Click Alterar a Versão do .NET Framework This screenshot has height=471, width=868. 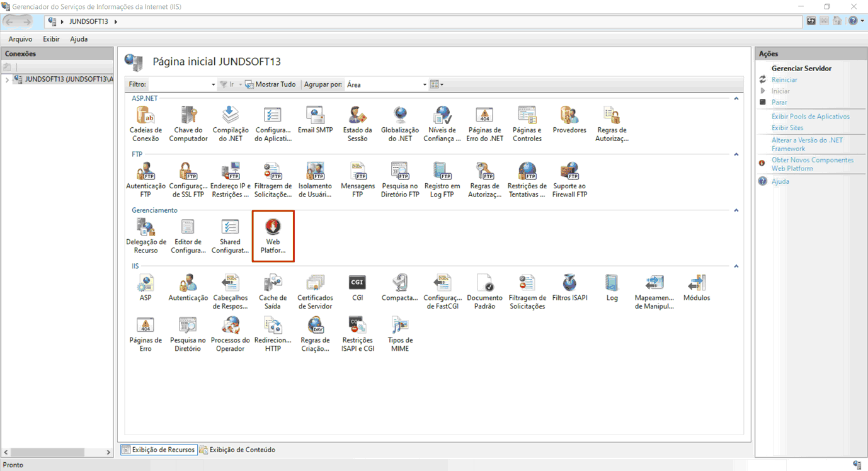coord(807,144)
